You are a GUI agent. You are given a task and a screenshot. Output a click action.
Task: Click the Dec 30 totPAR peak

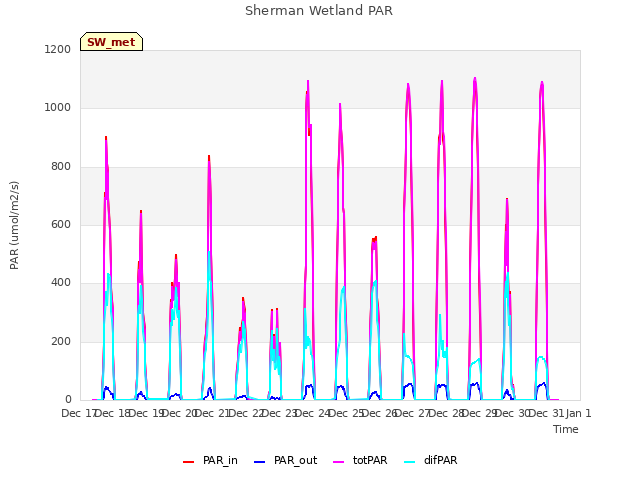pos(542,83)
